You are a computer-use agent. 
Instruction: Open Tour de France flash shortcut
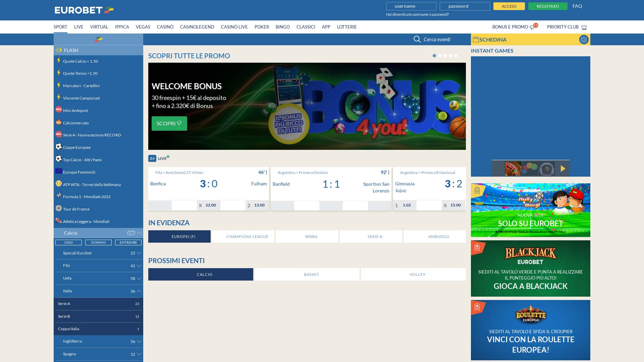[x=76, y=209]
